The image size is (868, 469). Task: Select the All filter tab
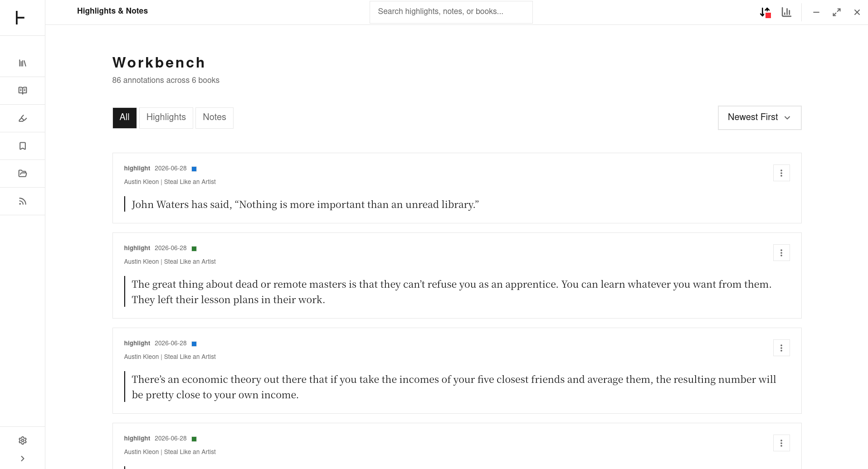pyautogui.click(x=124, y=118)
